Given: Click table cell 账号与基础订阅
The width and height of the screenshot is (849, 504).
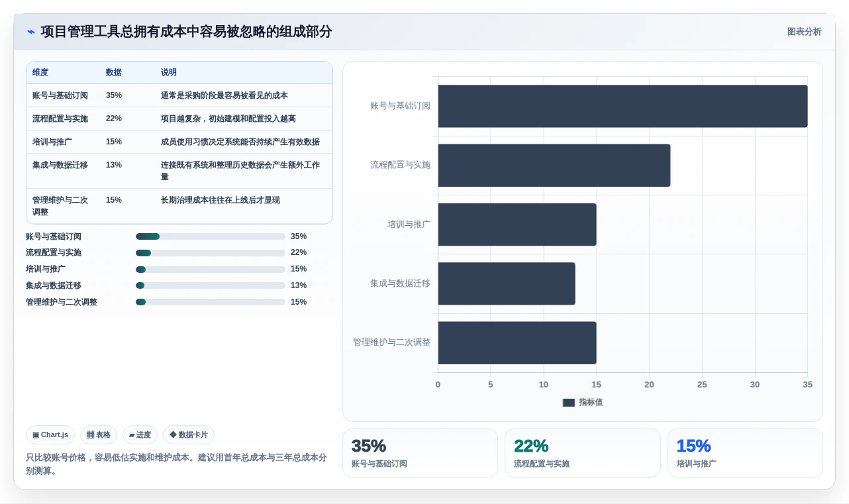Looking at the screenshot, I should click(x=60, y=95).
